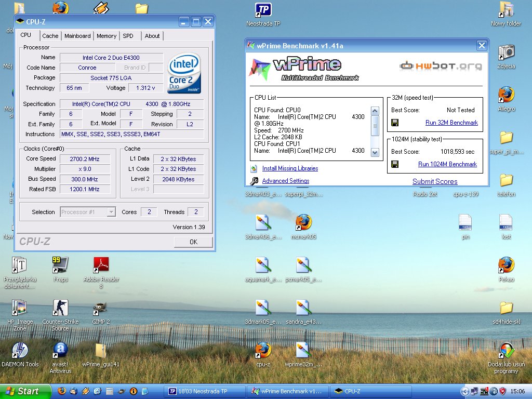
Task: Click the CPU List scroll up arrow
Action: (375, 111)
